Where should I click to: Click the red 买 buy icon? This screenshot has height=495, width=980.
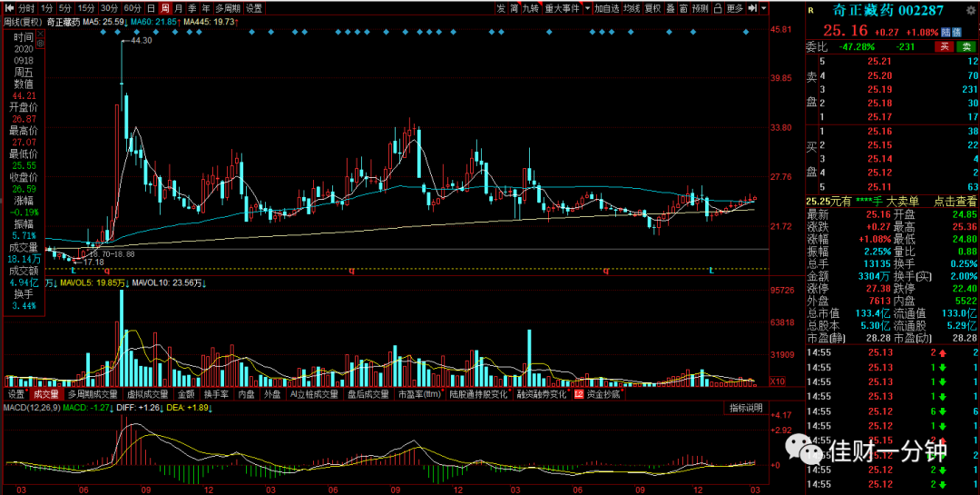tap(945, 46)
